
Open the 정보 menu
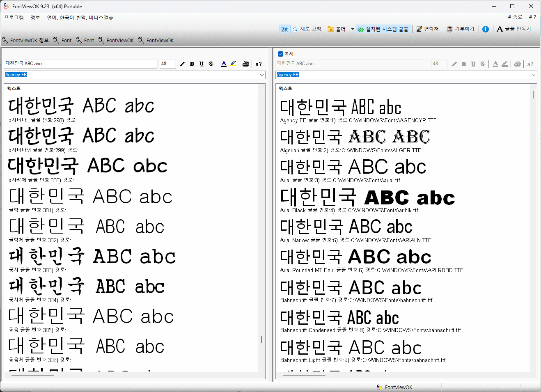[35, 18]
